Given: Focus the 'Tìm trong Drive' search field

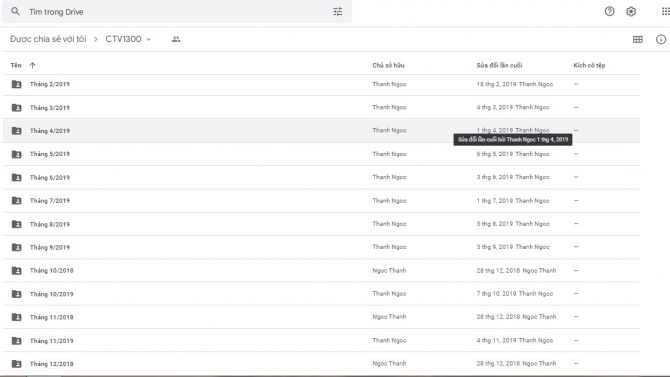Looking at the screenshot, I should [x=177, y=12].
